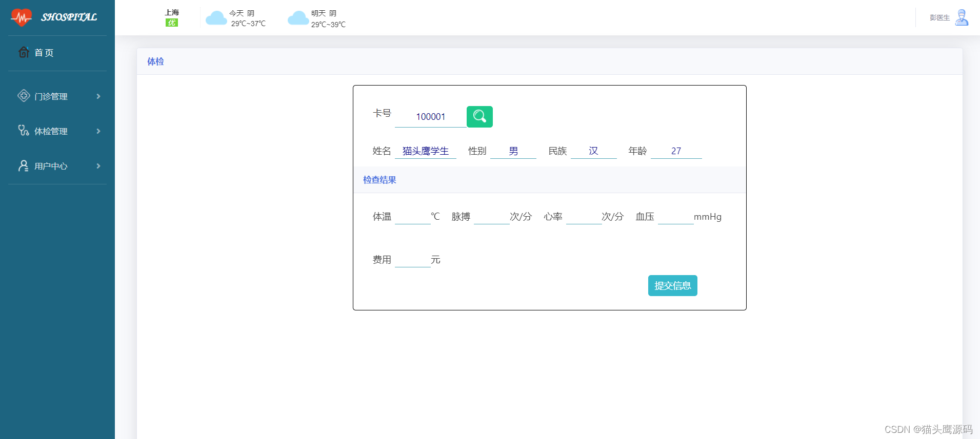Focus the 脉搏 pulse input
Viewport: 980px width, 439px height.
[x=492, y=217]
